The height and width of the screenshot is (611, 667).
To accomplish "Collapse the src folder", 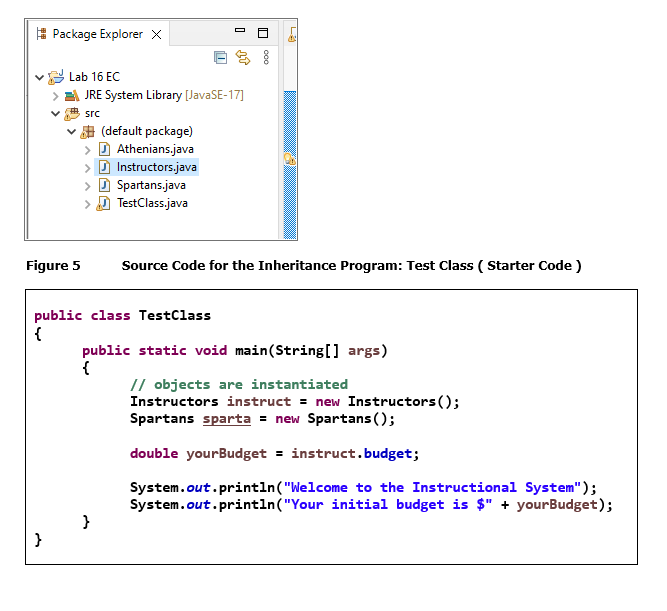I will pyautogui.click(x=55, y=114).
